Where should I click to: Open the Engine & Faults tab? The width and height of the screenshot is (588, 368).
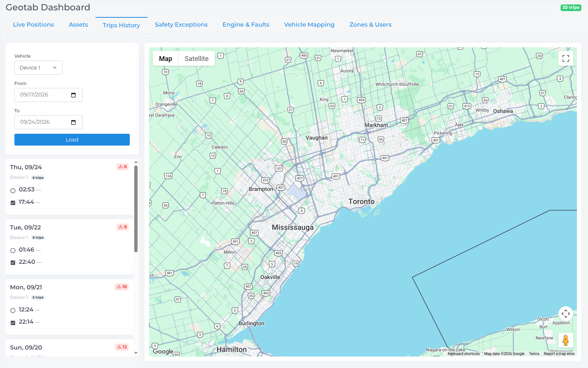pyautogui.click(x=246, y=25)
